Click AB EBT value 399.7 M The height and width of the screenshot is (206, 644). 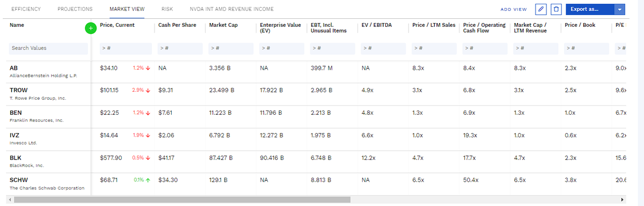coord(321,68)
